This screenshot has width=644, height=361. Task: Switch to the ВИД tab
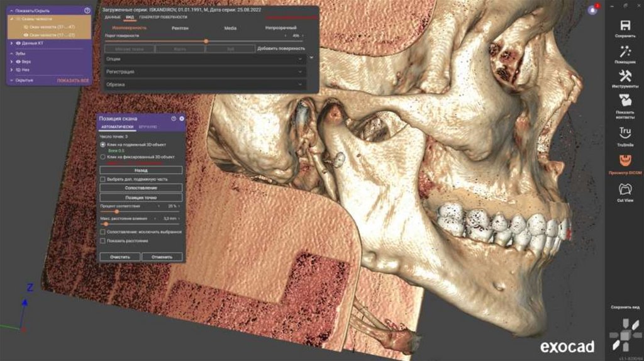coord(130,17)
